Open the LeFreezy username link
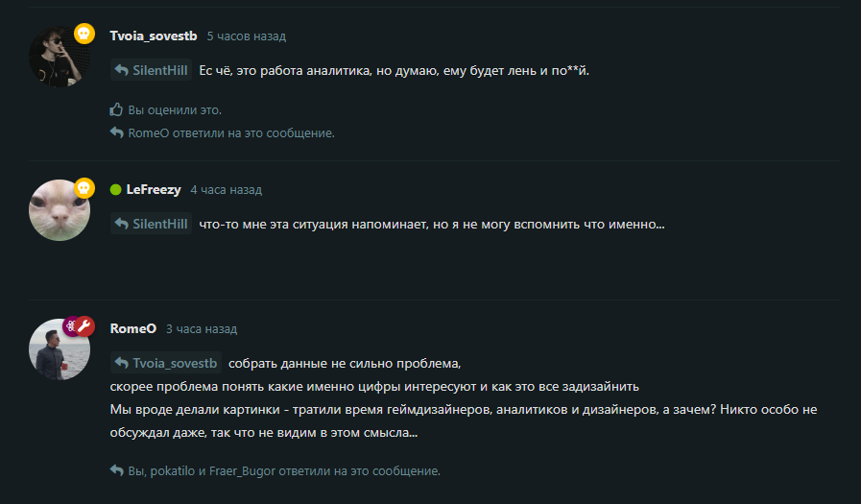Viewport: 861px width, 504px height. click(154, 190)
